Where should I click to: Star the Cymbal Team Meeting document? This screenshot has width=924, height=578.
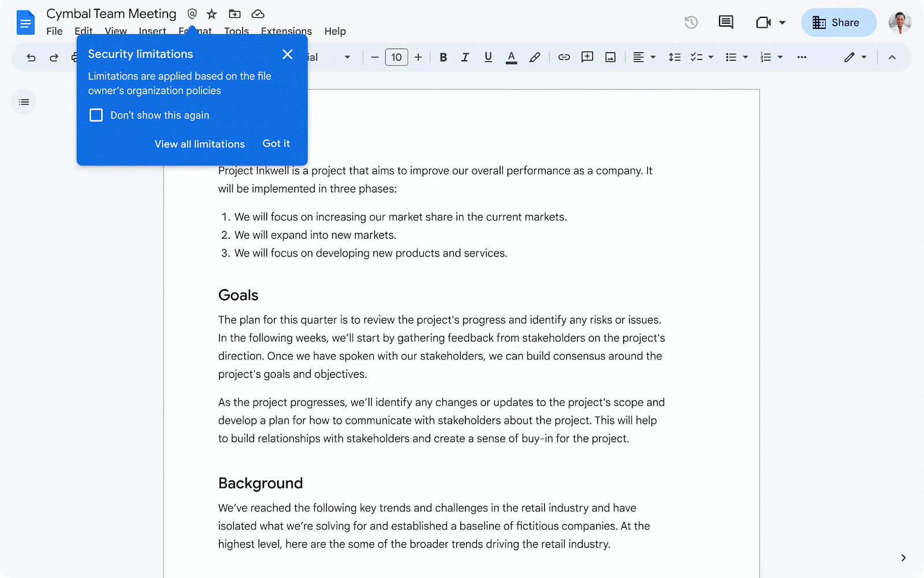click(x=211, y=14)
